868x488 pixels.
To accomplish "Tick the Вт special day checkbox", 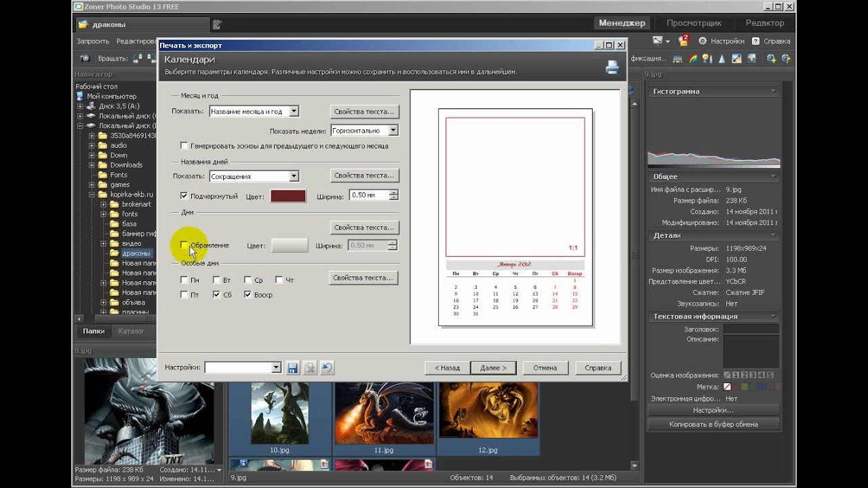I will tap(216, 280).
